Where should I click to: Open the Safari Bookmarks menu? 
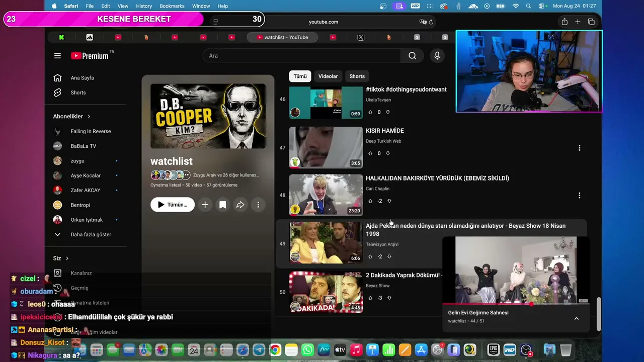pyautogui.click(x=172, y=6)
